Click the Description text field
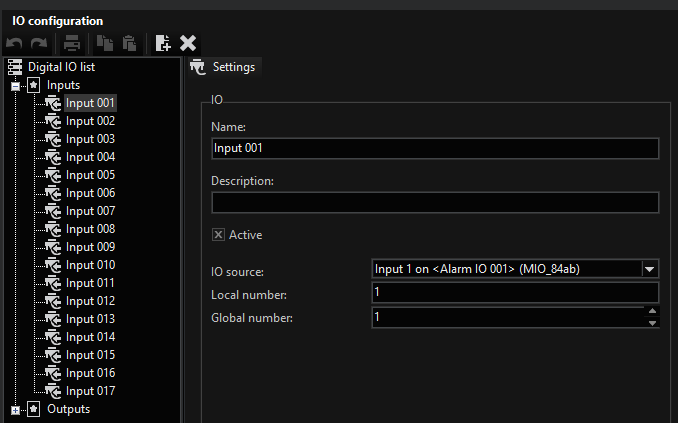678x423 pixels. point(435,202)
